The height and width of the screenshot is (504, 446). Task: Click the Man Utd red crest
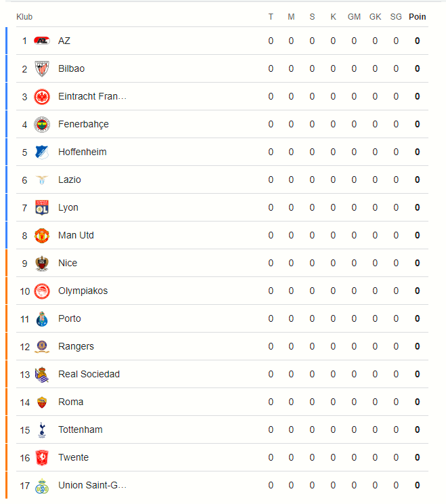click(42, 235)
